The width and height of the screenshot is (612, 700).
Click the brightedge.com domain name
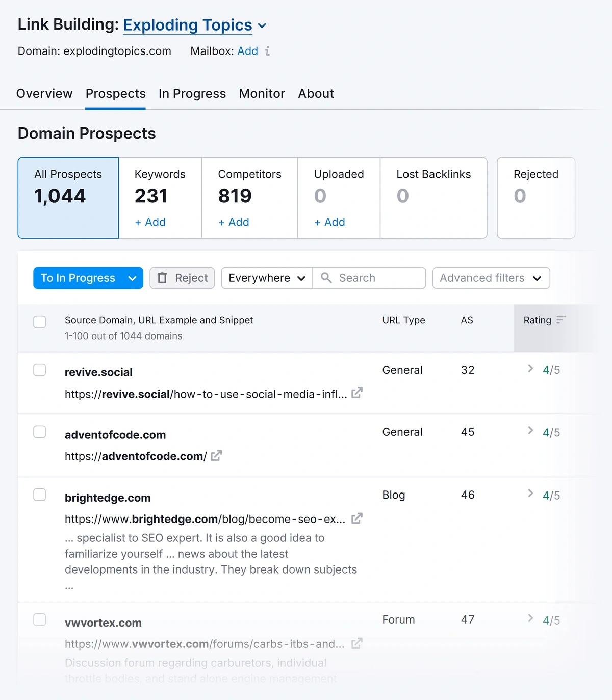[108, 498]
